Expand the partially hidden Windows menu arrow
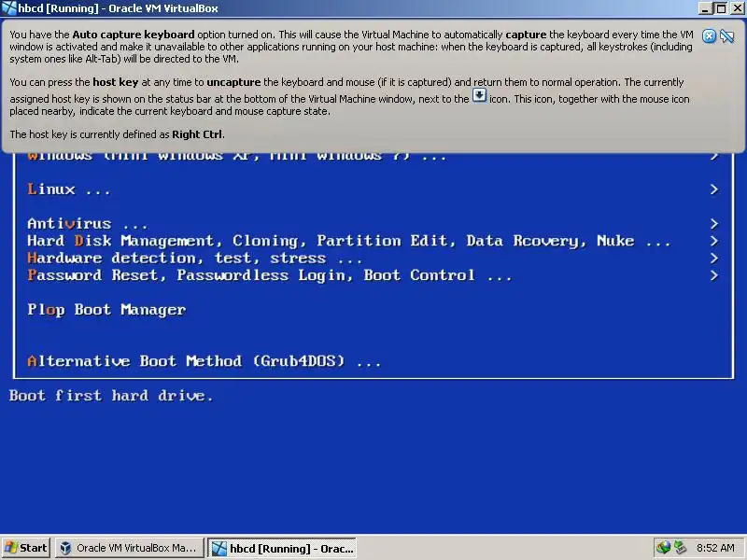Viewport: 747px width, 560px height. pyautogui.click(x=713, y=157)
